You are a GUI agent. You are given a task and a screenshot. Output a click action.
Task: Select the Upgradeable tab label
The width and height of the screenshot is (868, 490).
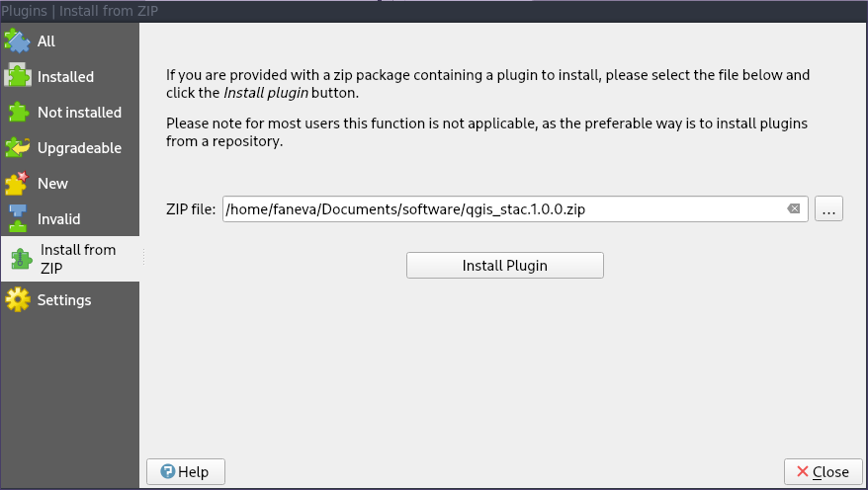click(x=79, y=147)
